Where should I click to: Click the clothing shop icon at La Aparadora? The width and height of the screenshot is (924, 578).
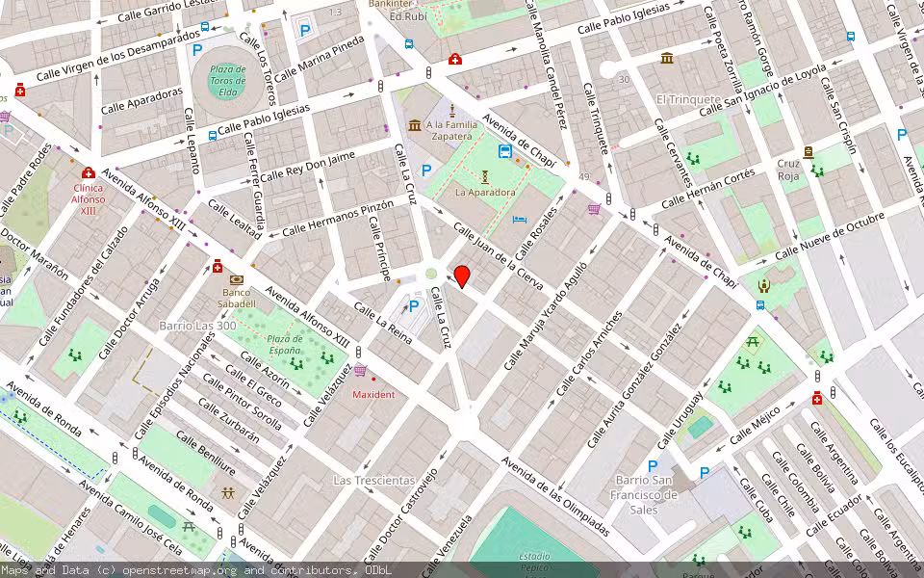point(484,175)
